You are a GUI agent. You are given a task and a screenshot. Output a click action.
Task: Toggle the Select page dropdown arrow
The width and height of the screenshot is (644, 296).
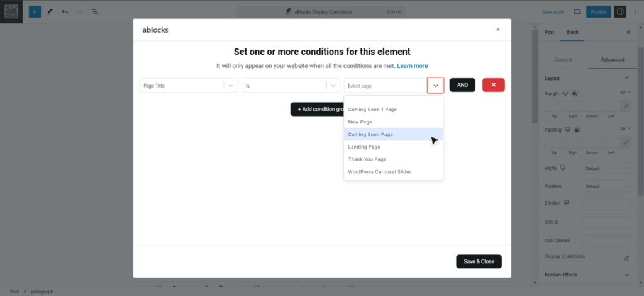[x=436, y=86]
